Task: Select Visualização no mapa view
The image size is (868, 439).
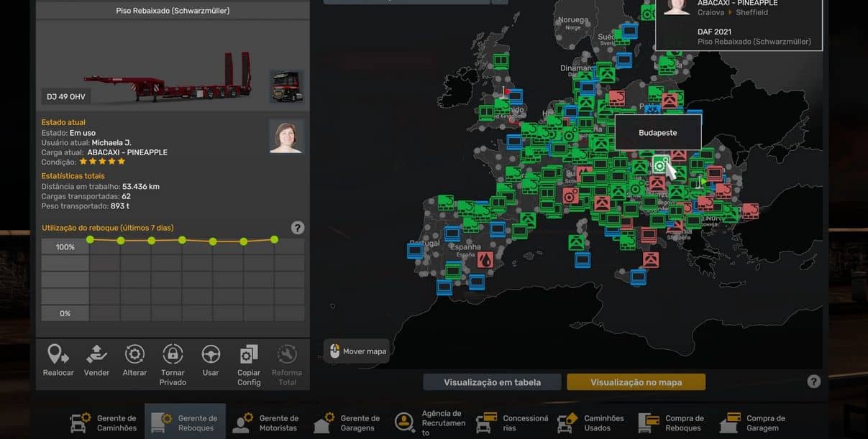Action: click(636, 382)
